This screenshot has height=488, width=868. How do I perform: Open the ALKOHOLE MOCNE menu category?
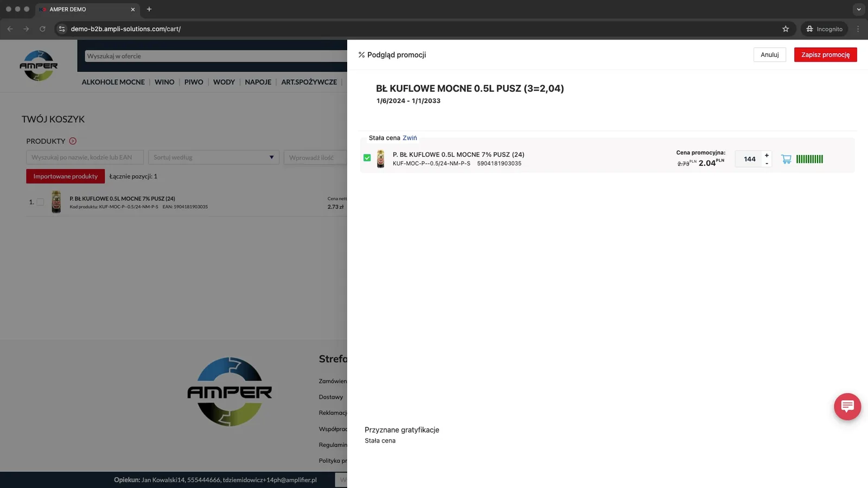coord(113,82)
